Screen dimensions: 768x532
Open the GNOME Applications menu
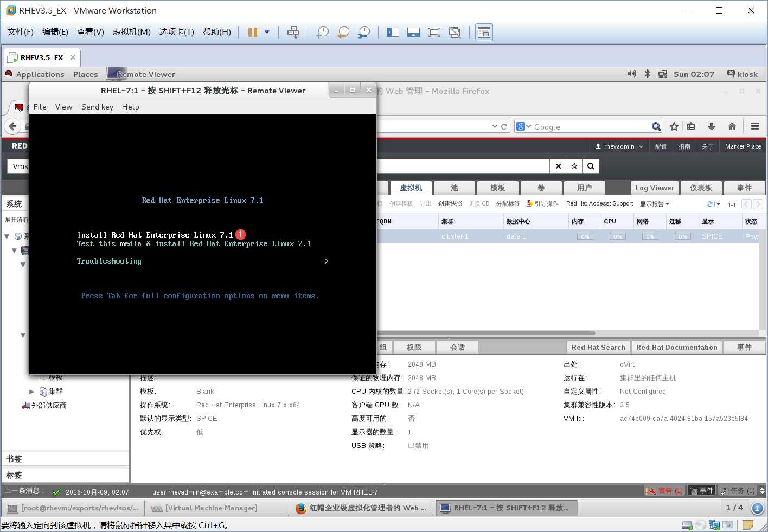(40, 74)
